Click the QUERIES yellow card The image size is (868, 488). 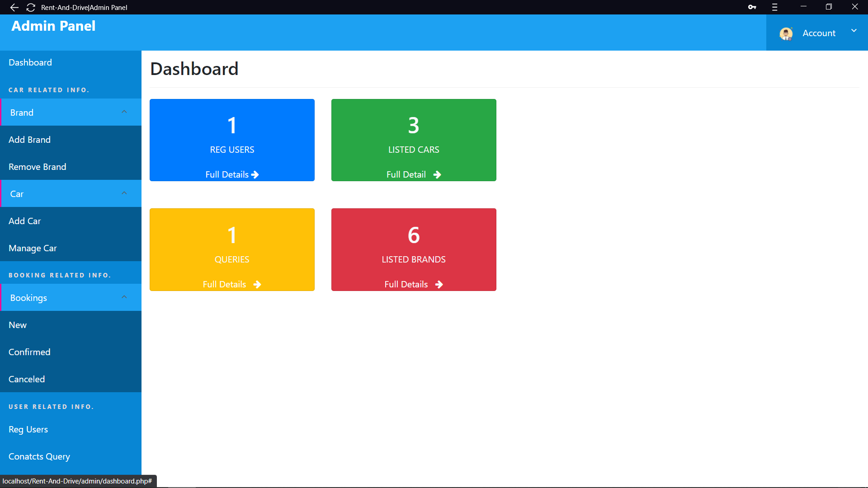[232, 249]
